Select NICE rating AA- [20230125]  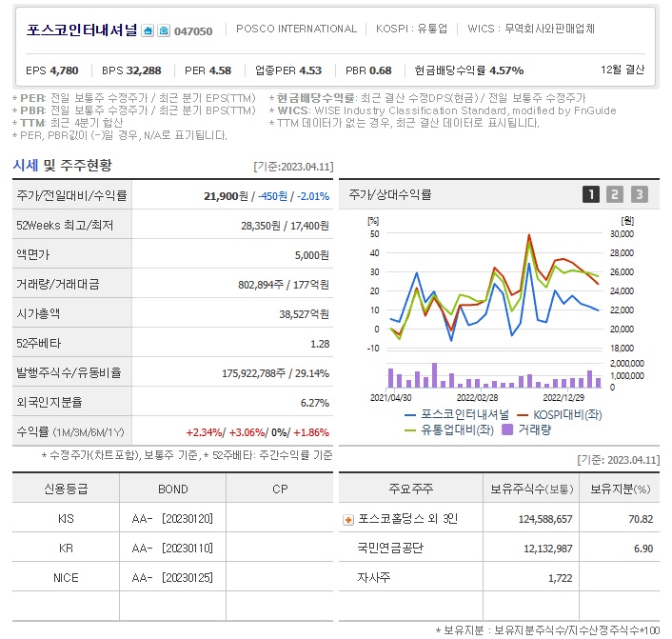[172, 578]
